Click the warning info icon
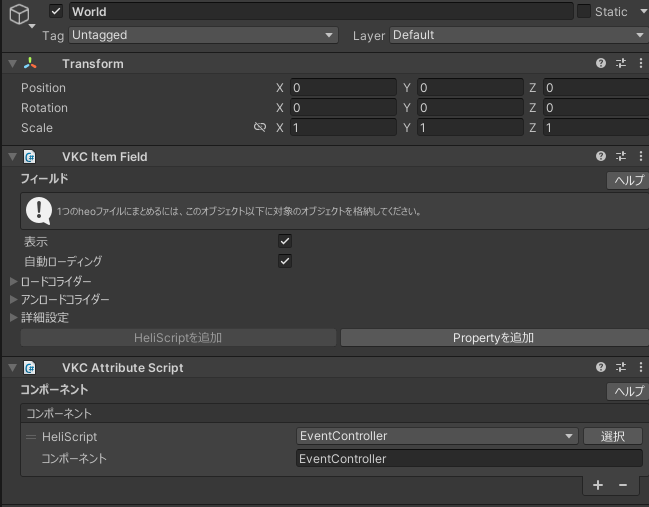The image size is (649, 507). tap(39, 211)
